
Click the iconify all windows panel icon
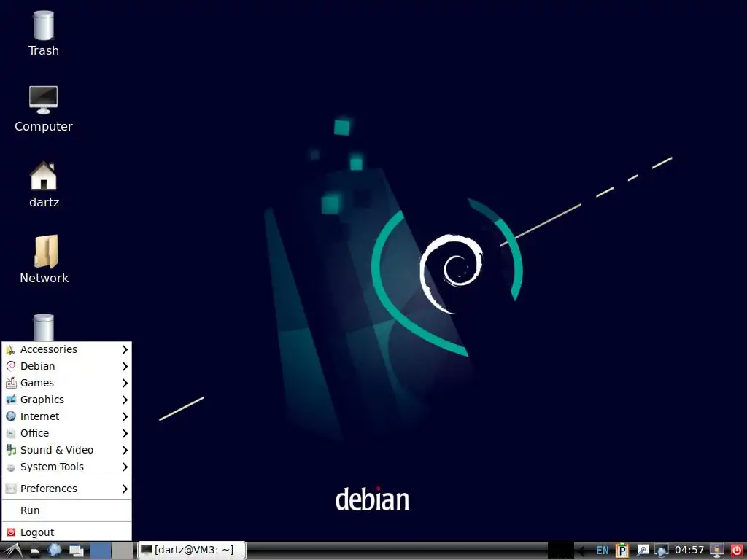coord(76,551)
